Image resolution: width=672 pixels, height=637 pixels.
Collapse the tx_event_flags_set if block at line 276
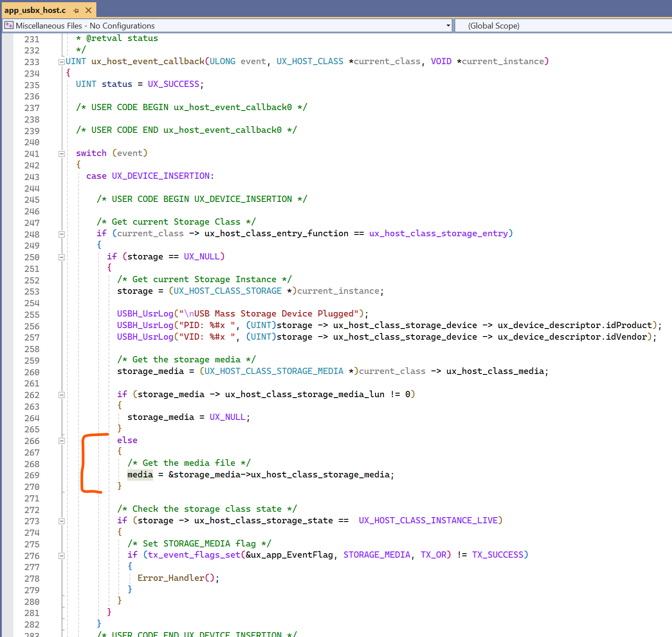click(x=62, y=556)
